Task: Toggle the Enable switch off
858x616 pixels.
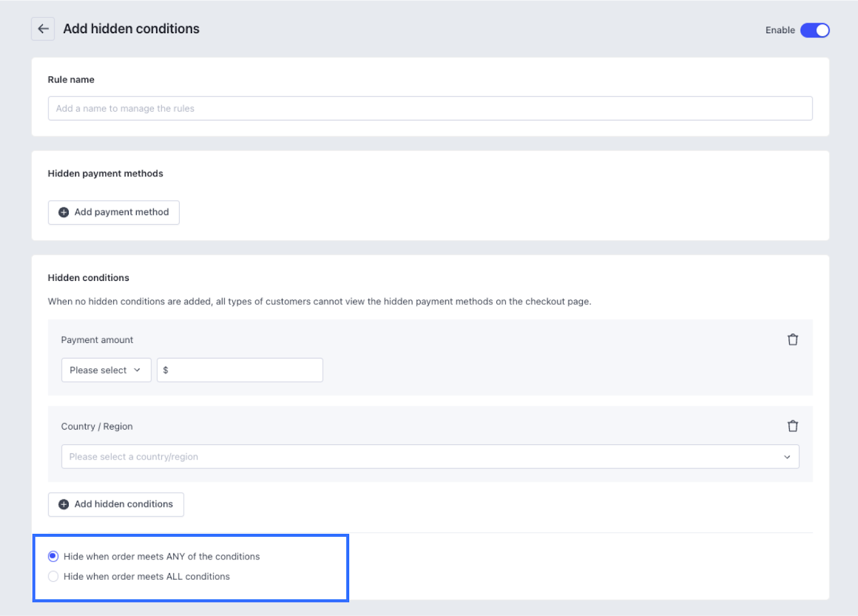Action: coord(815,30)
